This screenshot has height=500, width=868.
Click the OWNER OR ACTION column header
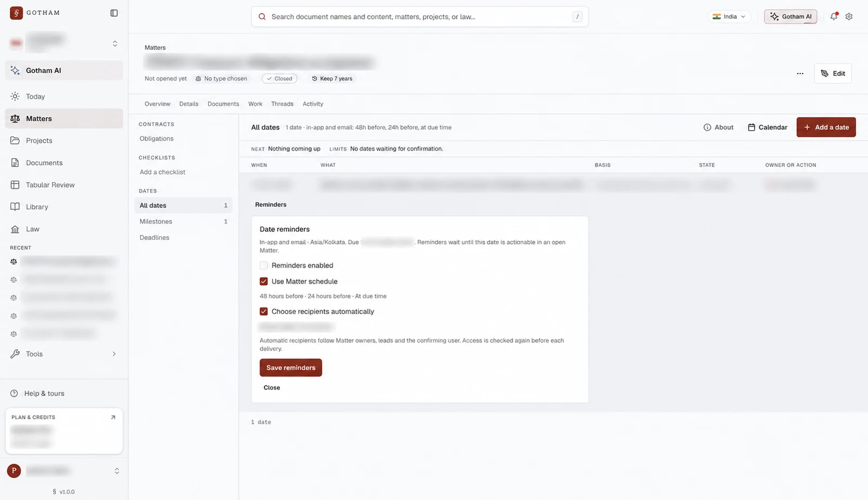[790, 165]
